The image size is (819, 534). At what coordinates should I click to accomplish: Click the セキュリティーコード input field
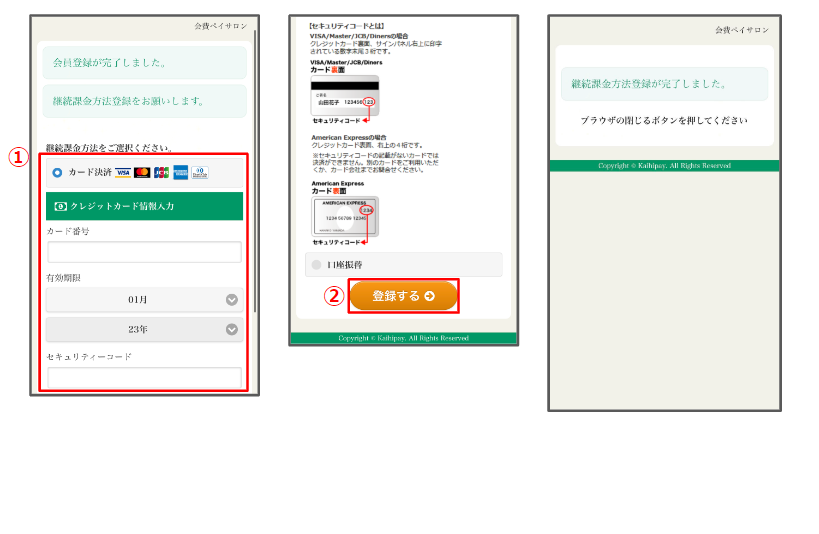(x=144, y=377)
